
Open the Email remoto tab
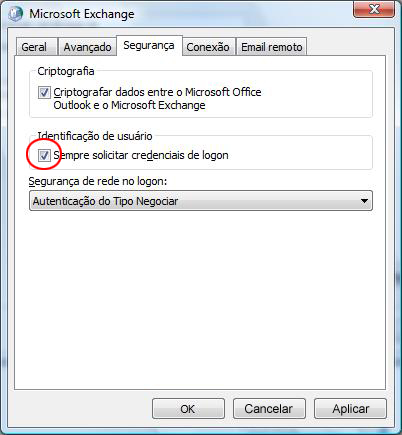click(x=272, y=47)
